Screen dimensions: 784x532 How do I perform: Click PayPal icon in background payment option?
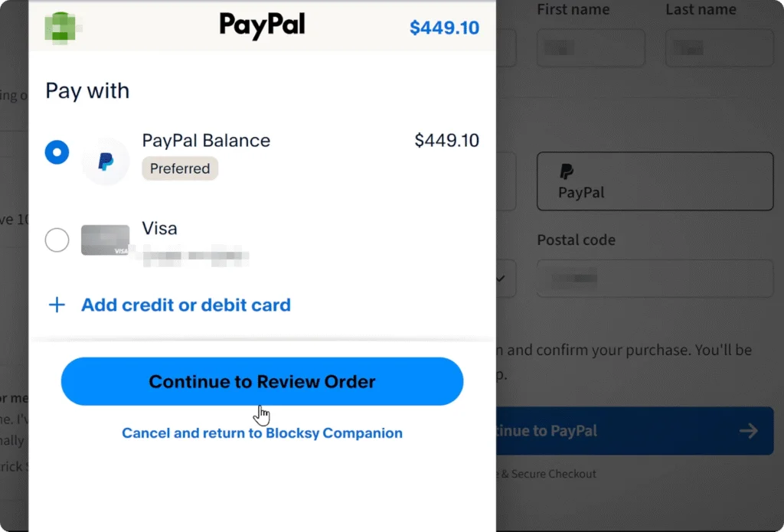[x=567, y=171]
